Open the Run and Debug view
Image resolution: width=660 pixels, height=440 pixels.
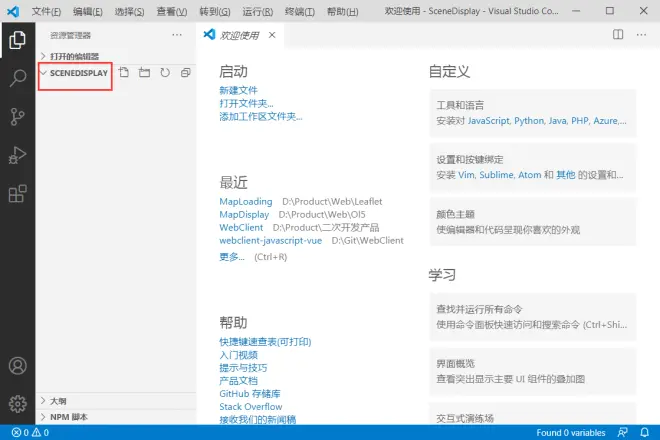17,155
